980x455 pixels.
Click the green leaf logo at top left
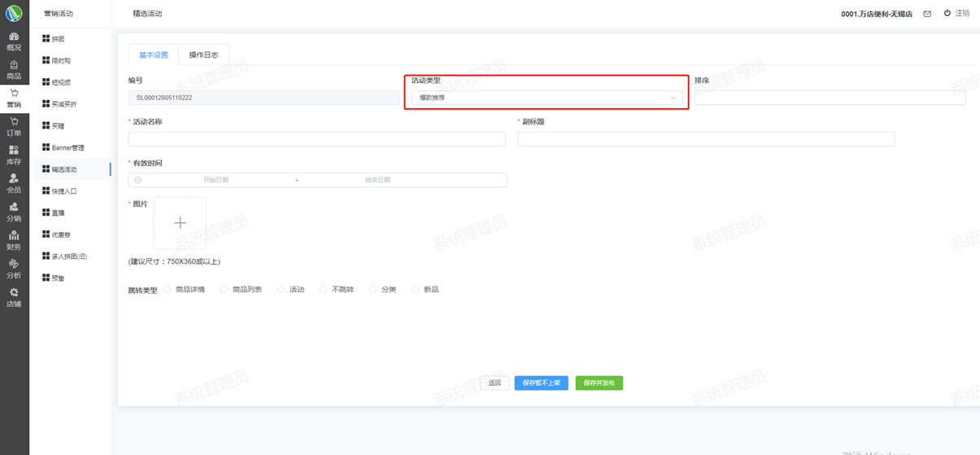(x=14, y=13)
